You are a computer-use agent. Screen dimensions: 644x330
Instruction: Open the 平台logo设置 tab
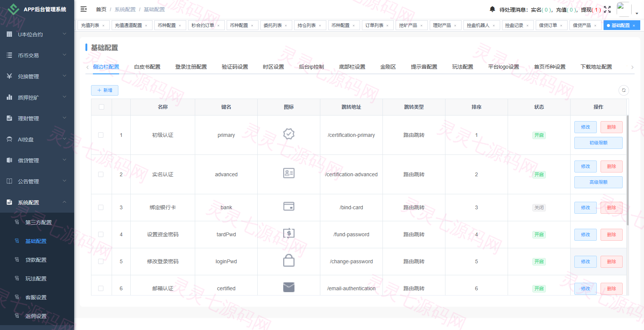pos(504,67)
